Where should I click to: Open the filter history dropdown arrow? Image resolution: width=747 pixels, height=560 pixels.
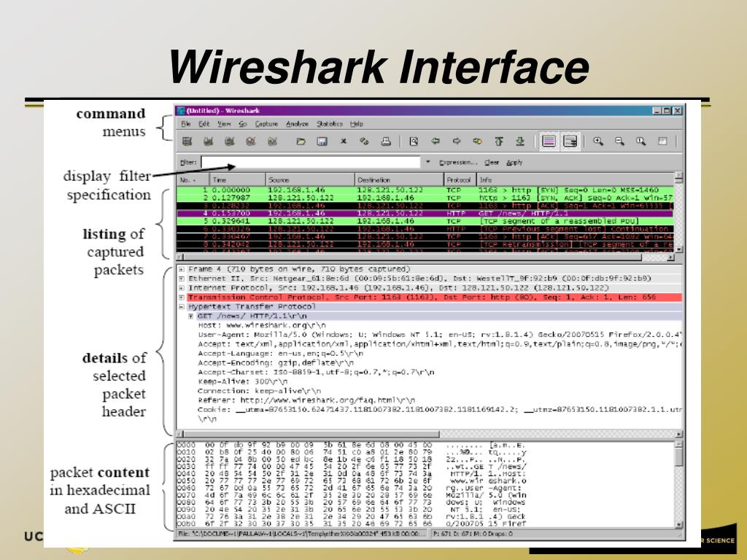[x=427, y=163]
